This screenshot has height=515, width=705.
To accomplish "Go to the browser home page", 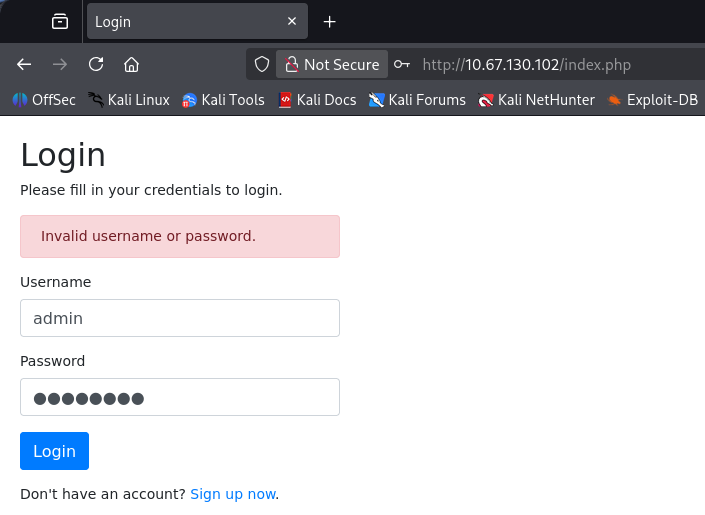I will click(131, 64).
